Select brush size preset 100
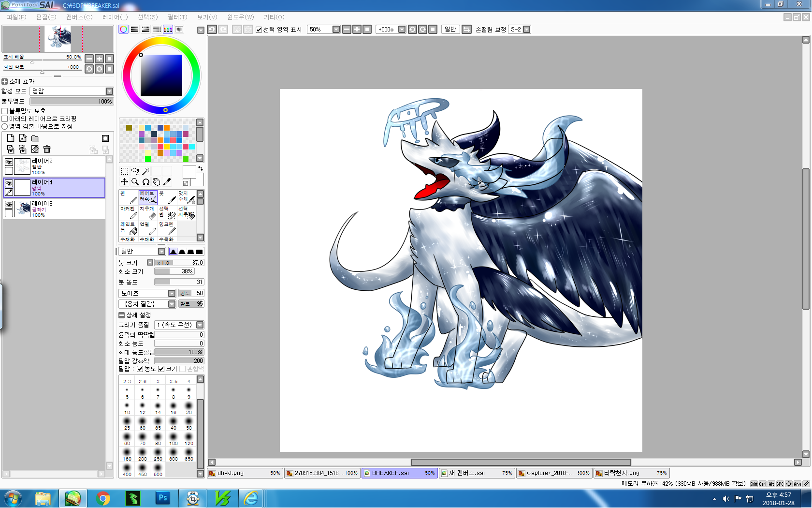 click(174, 439)
